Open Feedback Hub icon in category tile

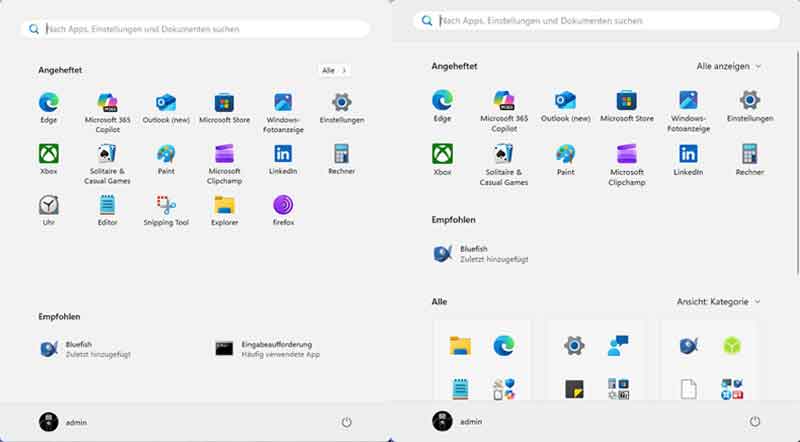(x=618, y=346)
